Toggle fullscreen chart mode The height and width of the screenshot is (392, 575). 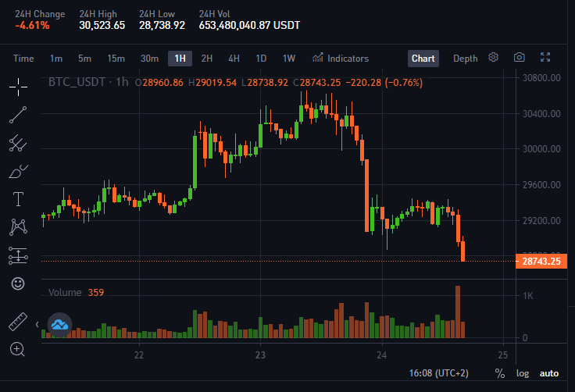click(x=545, y=57)
